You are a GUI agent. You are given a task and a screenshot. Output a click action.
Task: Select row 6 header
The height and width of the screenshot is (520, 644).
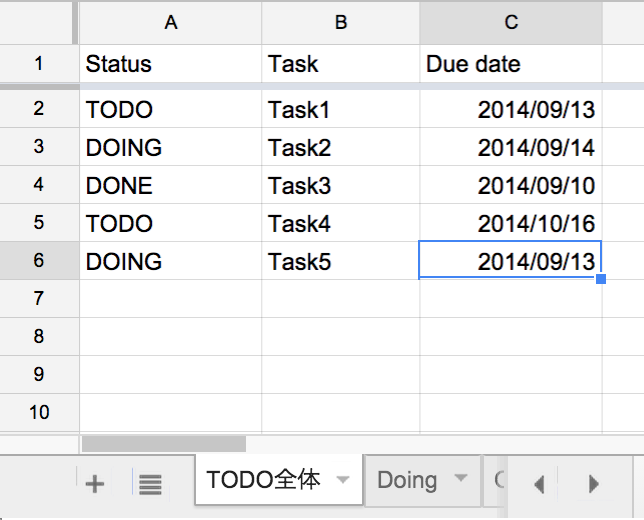coord(39,260)
